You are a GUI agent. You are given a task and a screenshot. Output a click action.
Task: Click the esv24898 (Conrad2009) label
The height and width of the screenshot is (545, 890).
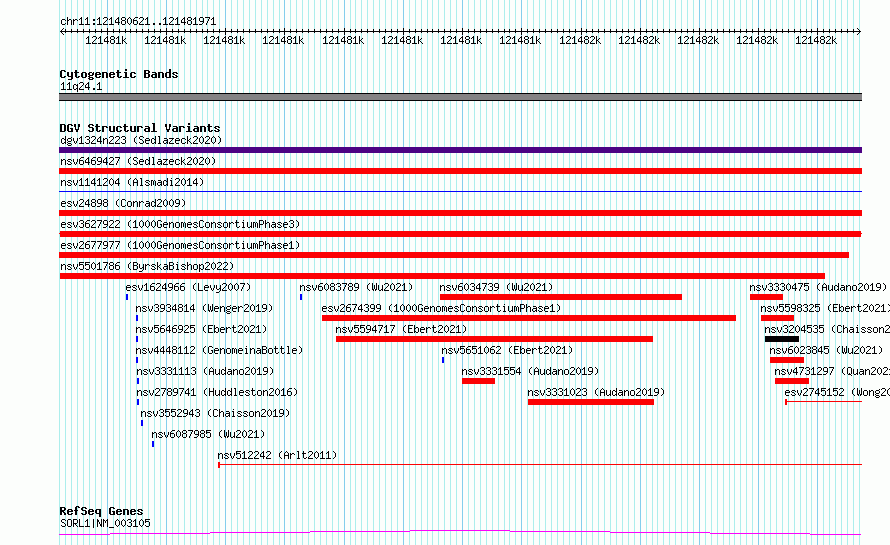[123, 203]
